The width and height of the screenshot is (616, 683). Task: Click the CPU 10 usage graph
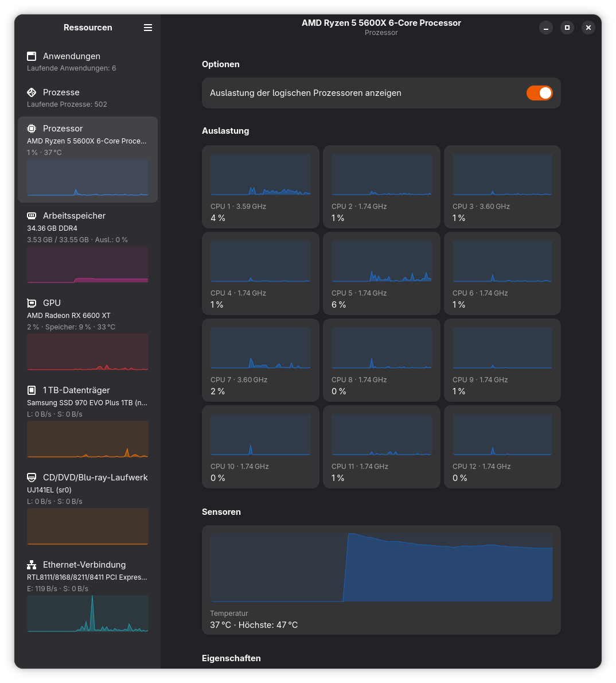(x=260, y=434)
